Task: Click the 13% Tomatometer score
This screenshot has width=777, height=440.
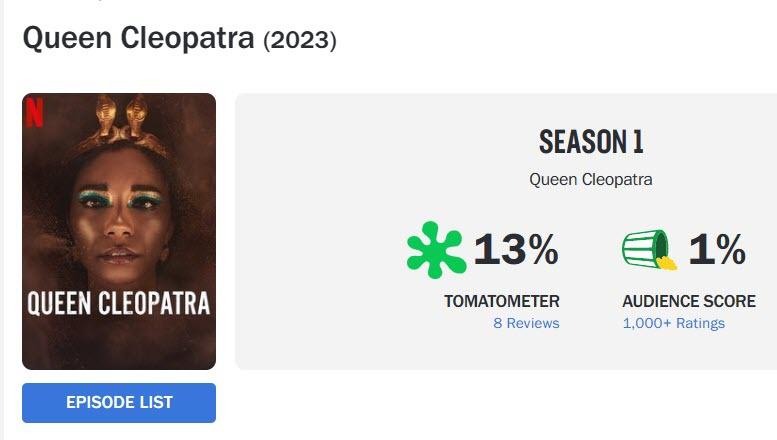Action: point(515,249)
